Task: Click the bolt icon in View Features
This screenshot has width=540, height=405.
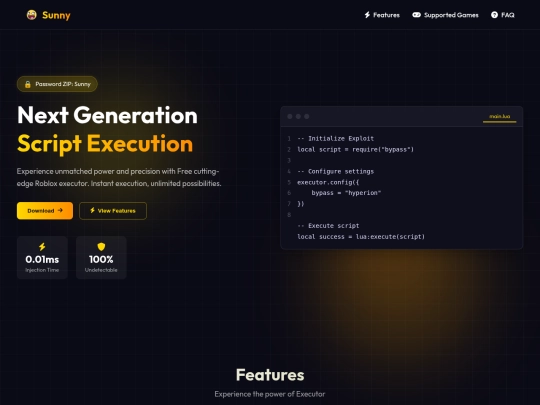Action: point(92,210)
